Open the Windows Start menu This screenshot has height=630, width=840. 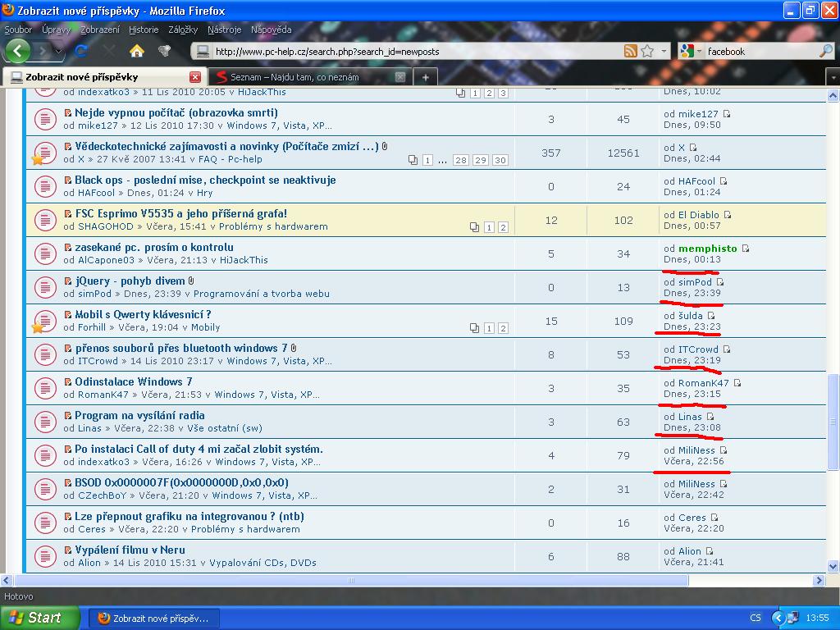pos(39,618)
